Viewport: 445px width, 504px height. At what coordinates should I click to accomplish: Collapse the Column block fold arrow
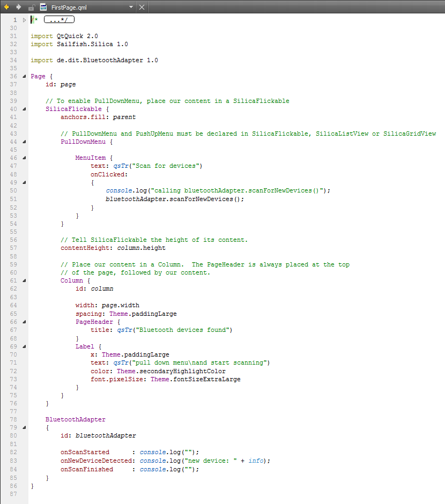(x=24, y=280)
